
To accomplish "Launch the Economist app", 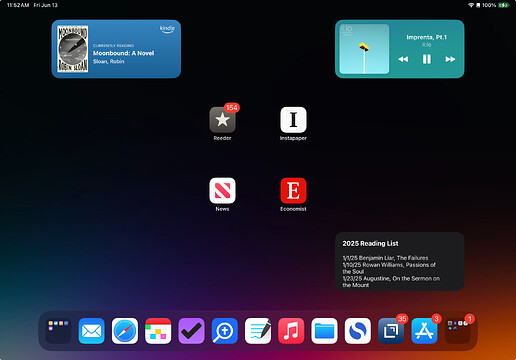I will [293, 191].
